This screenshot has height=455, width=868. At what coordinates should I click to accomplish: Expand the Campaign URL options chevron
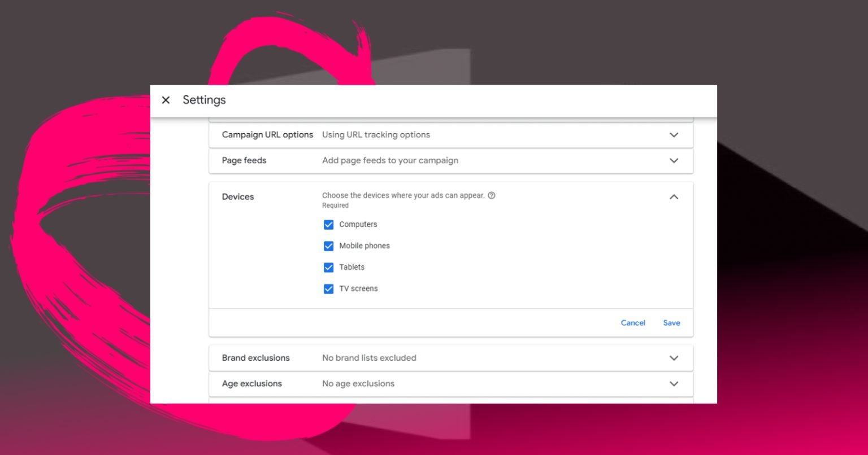(x=674, y=135)
